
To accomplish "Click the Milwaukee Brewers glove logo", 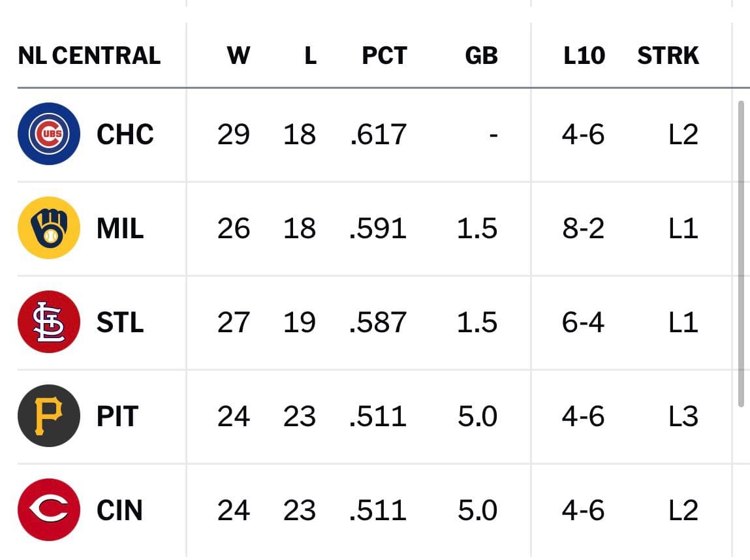I will (x=49, y=228).
